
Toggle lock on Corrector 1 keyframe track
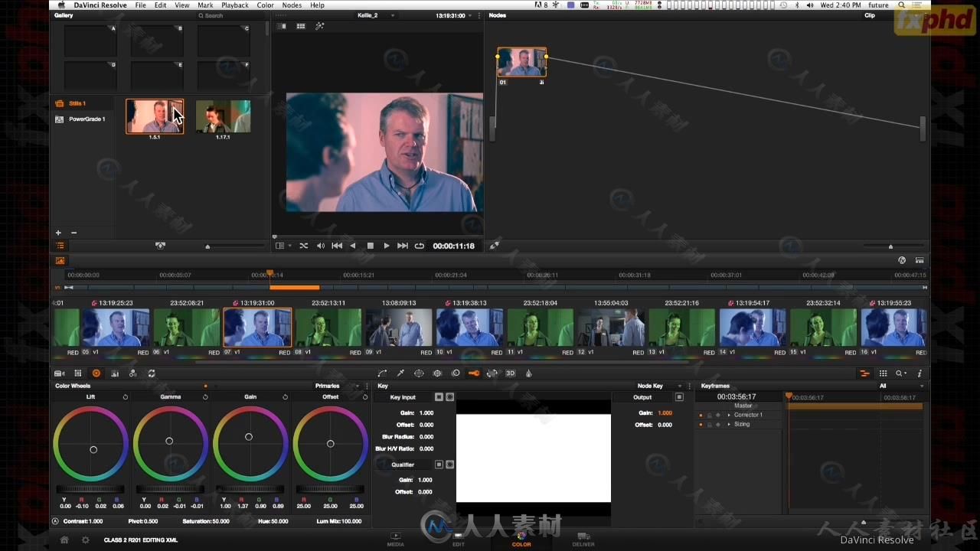[x=710, y=415]
